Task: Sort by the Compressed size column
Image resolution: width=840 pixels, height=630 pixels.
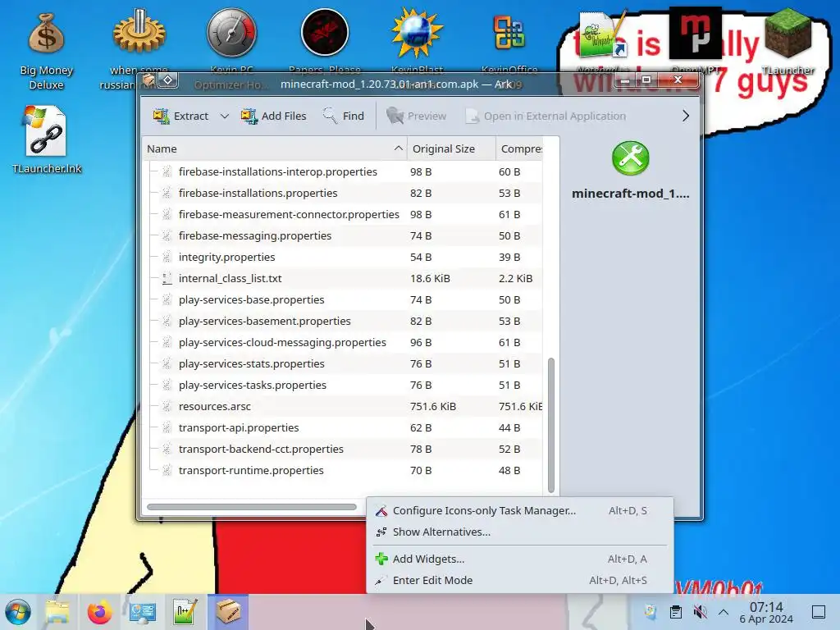Action: point(519,149)
